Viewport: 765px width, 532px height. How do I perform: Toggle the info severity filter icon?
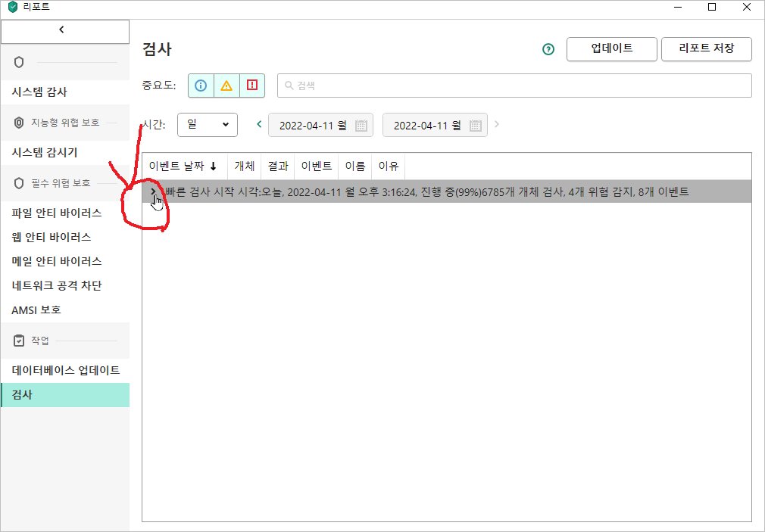201,86
